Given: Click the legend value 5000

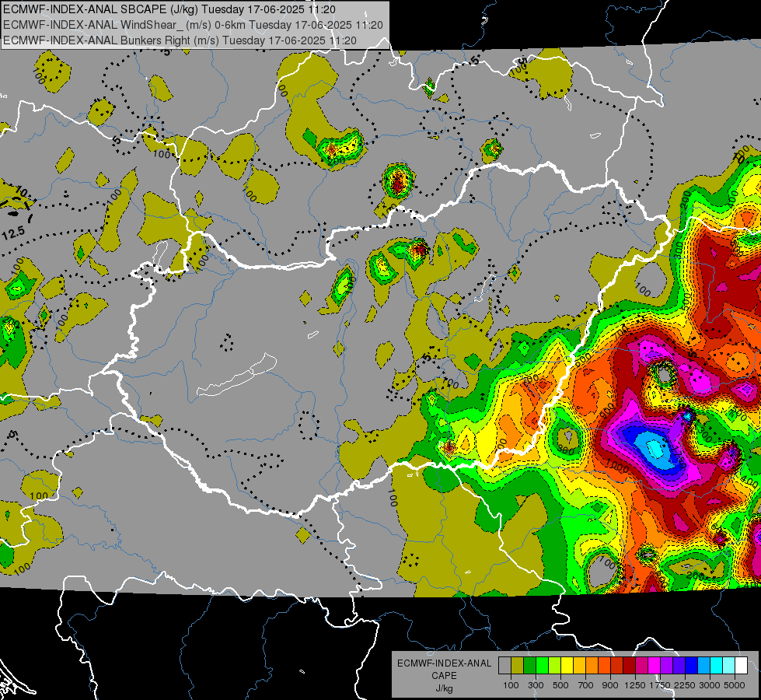Looking at the screenshot, I should click(x=735, y=685).
